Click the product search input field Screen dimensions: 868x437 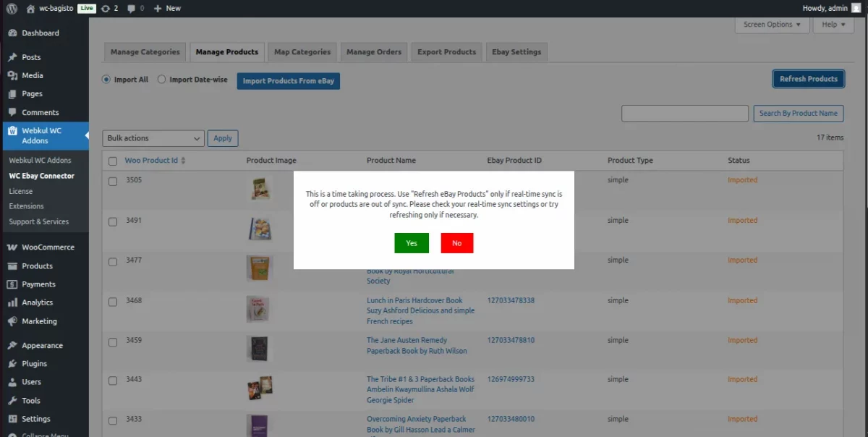pos(685,113)
